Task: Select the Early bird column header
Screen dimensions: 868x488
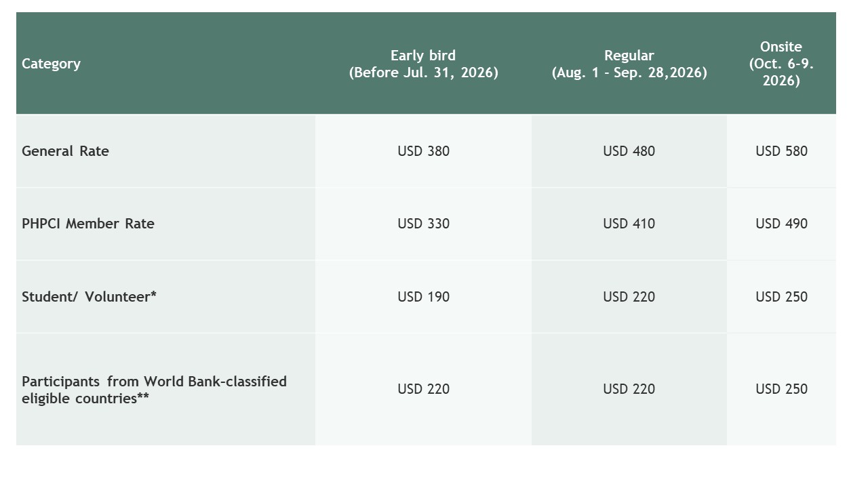Action: (x=423, y=64)
